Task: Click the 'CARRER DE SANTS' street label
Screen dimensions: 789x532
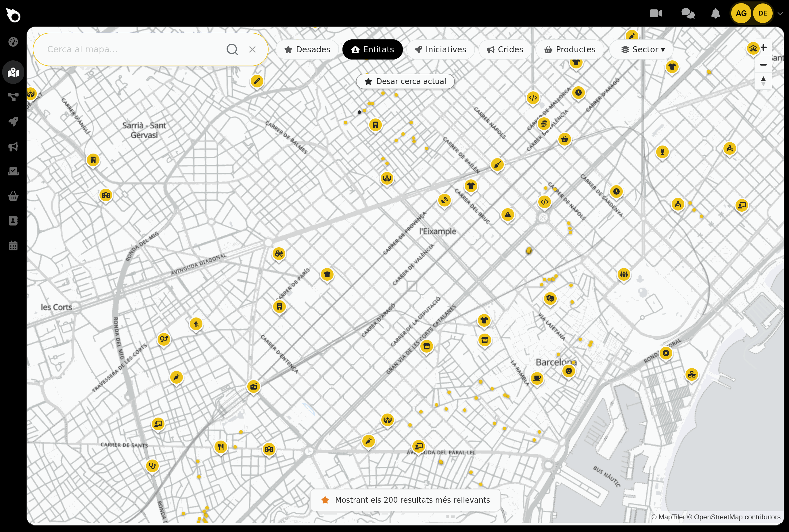Action: coord(124,445)
